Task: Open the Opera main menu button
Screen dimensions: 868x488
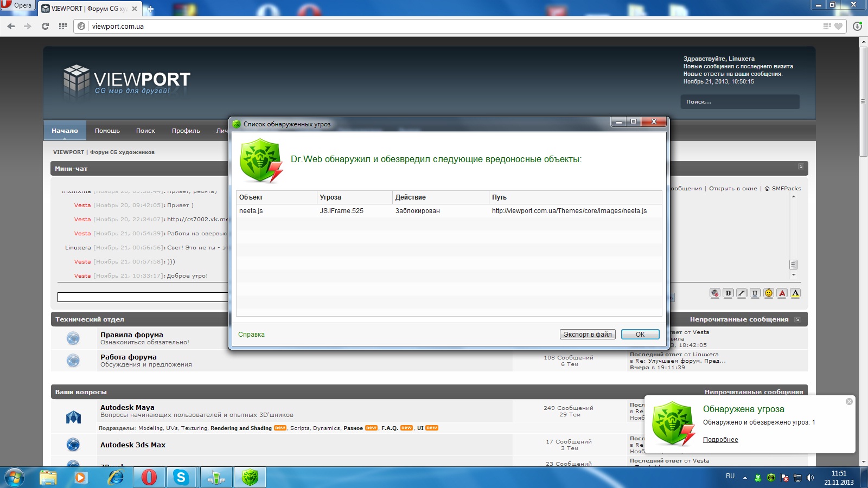Action: 17,5
